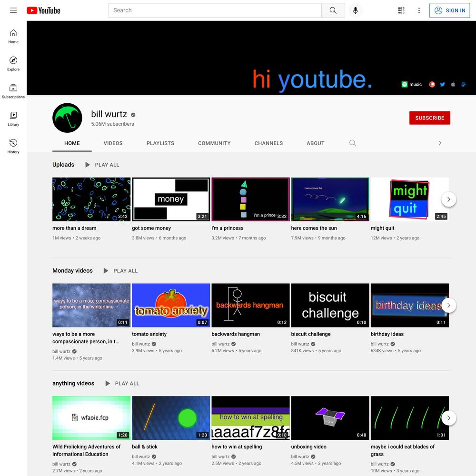Open 'Wild Frolicking Adventures of Informational Education' title
This screenshot has height=476, width=476.
pos(86,450)
